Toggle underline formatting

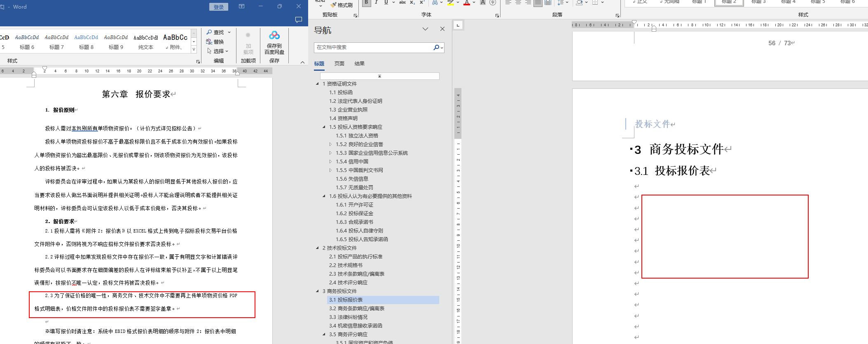tap(386, 2)
